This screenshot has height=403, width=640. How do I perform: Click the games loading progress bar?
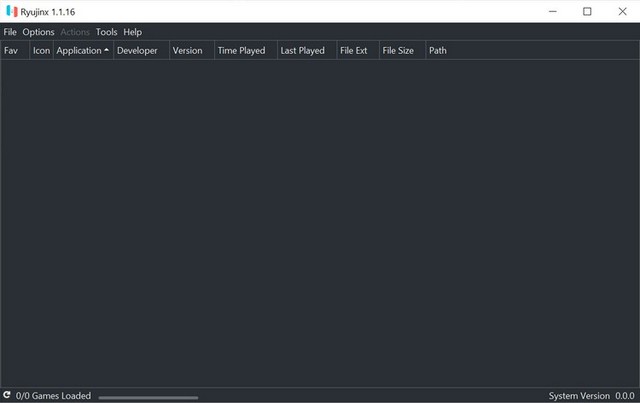tap(147, 397)
